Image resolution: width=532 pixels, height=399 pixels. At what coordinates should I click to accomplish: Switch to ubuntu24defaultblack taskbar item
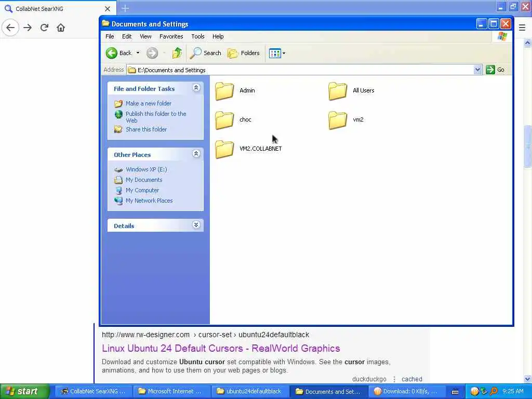(x=250, y=391)
